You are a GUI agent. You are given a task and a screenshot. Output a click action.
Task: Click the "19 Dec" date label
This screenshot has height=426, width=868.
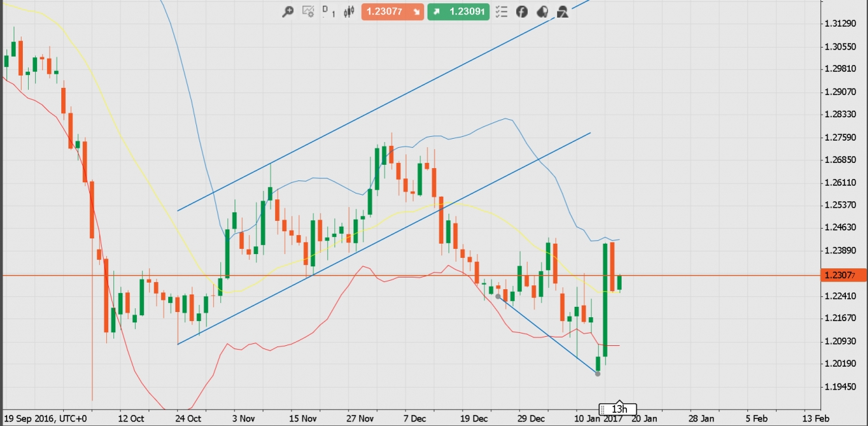point(474,418)
